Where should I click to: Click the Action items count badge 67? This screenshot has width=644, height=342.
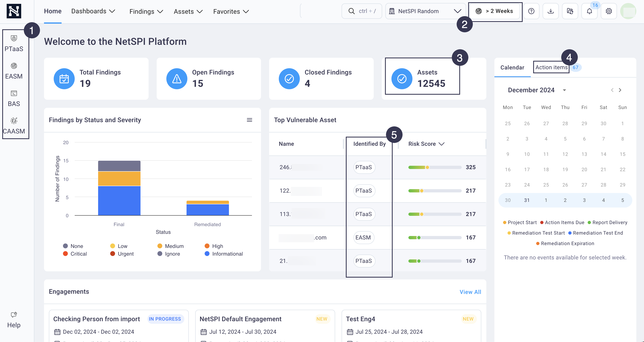tap(575, 67)
